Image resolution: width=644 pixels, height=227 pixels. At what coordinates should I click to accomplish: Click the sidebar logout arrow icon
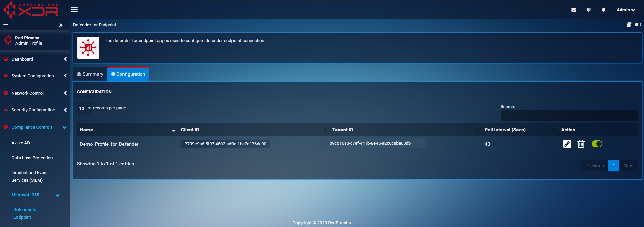[x=61, y=25]
